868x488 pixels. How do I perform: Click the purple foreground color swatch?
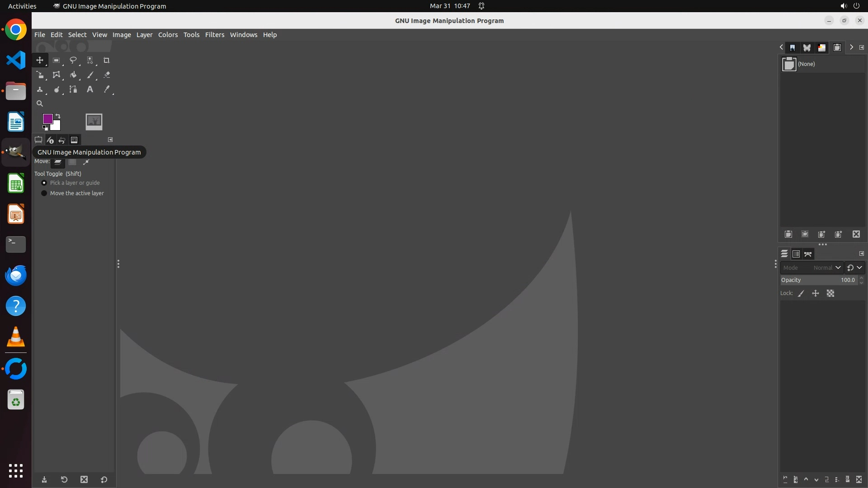point(47,119)
